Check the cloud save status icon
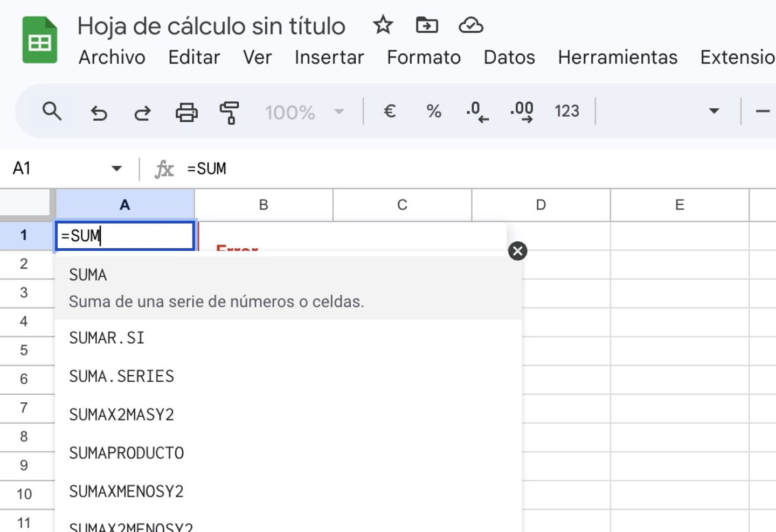The height and width of the screenshot is (532, 776). [x=470, y=25]
